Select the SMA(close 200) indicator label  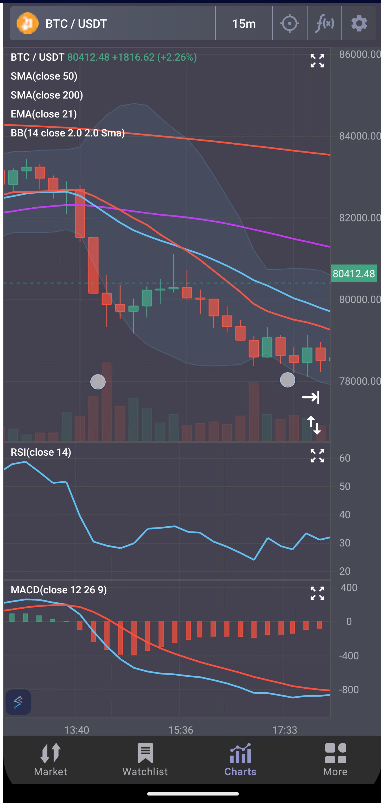47,95
